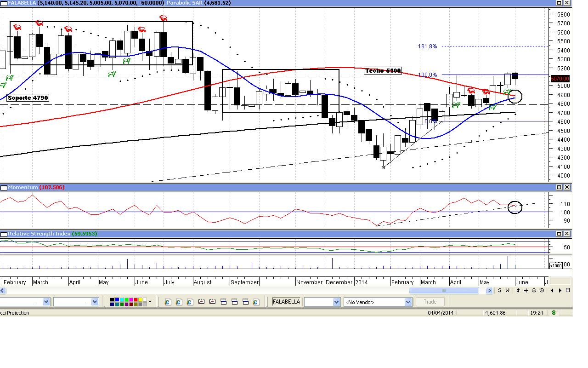Click the scrollbar left arrow button
This screenshot has width=588, height=368.
point(3,290)
